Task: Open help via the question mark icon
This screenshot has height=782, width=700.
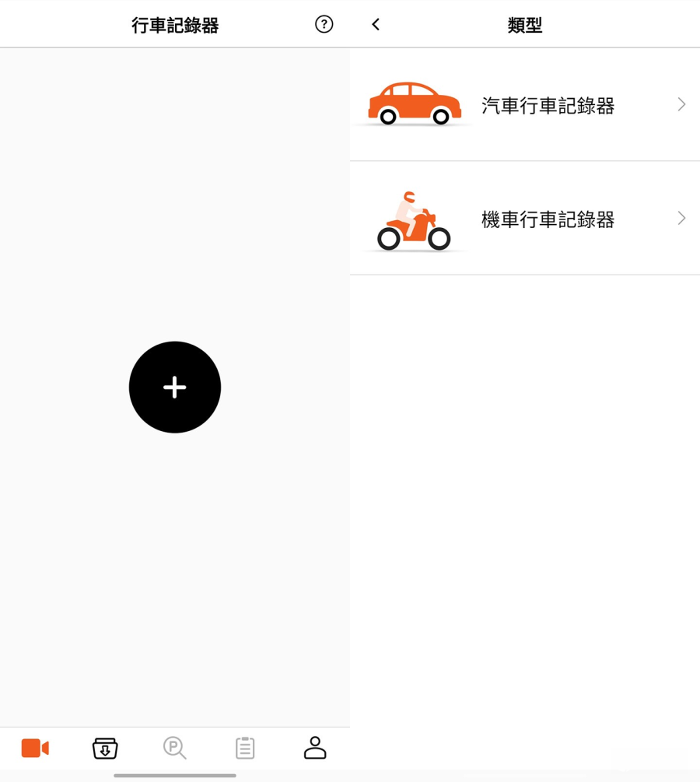Action: point(324,24)
